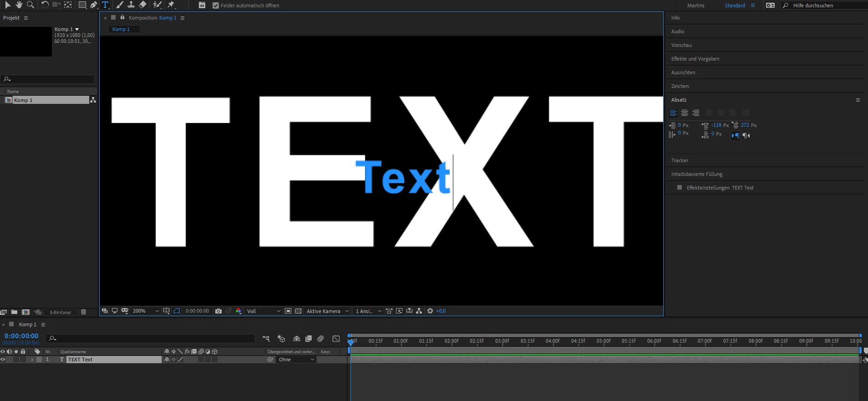This screenshot has height=401, width=868.
Task: Expand the Effekte und Vorgaben panel
Action: coord(695,59)
